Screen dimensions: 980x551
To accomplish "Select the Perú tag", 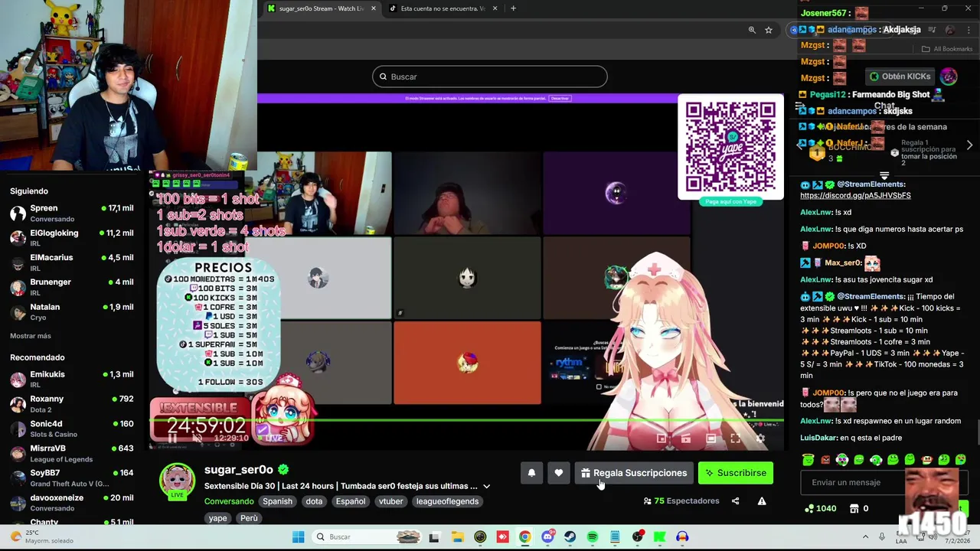I will click(x=249, y=518).
